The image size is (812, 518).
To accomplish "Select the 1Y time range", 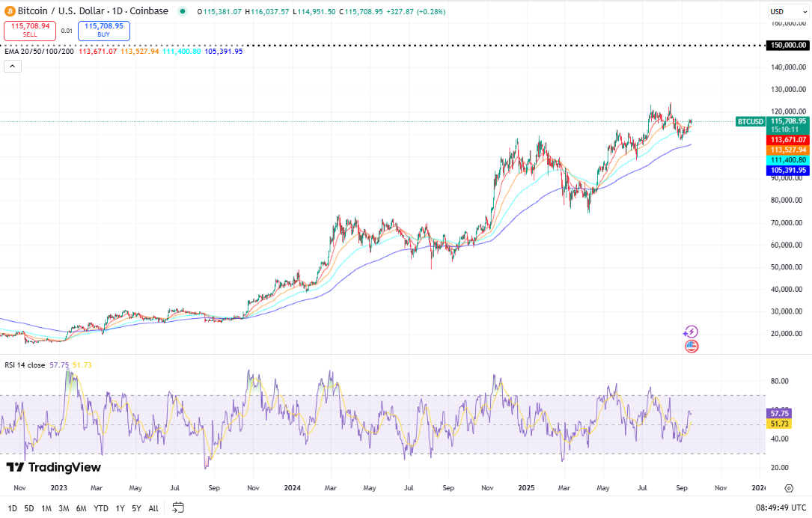I will point(120,508).
